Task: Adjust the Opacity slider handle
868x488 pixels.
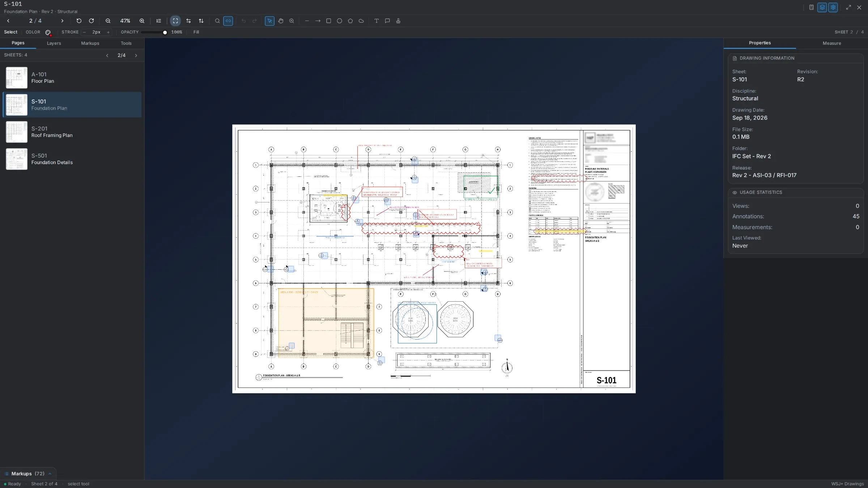Action: click(165, 33)
